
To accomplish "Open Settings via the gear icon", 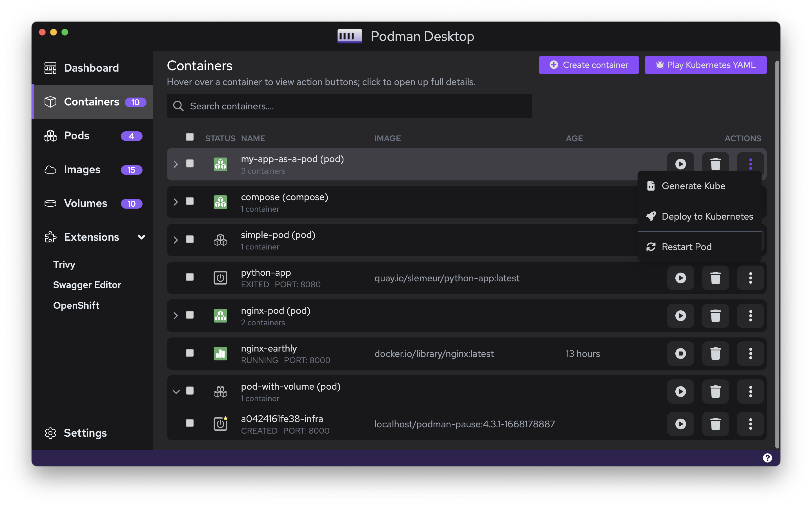I will (50, 433).
